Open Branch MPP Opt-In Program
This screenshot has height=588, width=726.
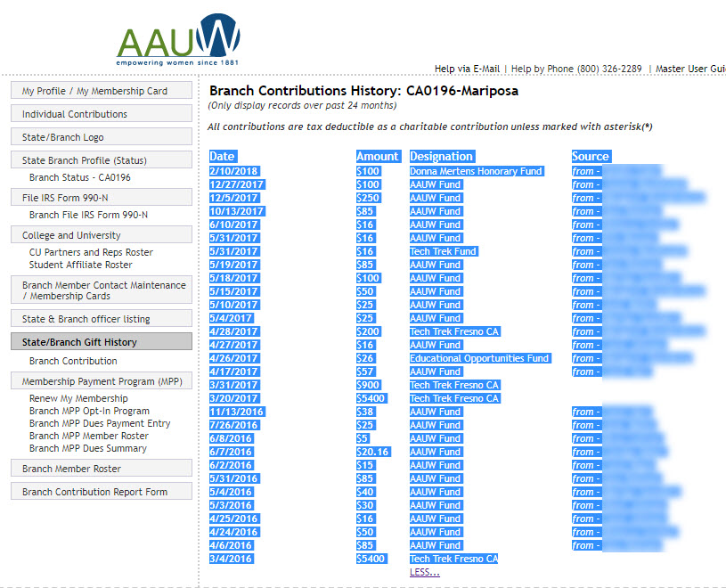[89, 411]
